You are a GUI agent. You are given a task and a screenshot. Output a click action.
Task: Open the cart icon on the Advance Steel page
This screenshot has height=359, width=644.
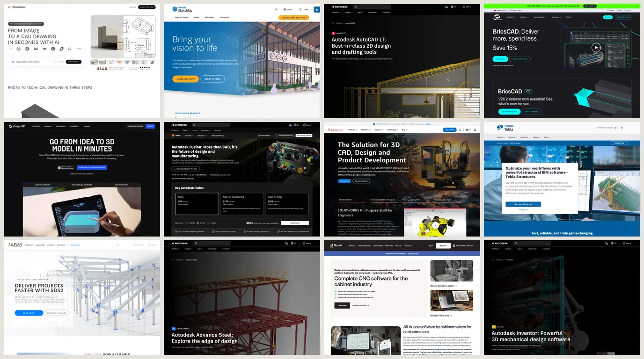286,243
